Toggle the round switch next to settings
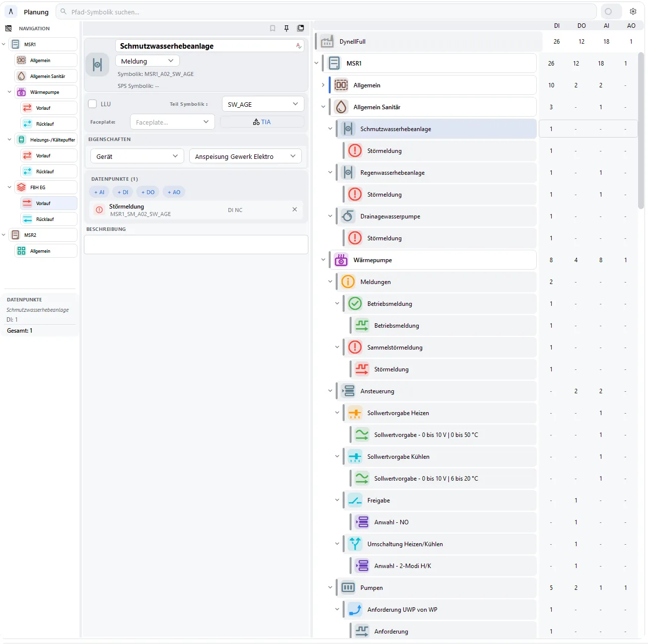 [611, 11]
